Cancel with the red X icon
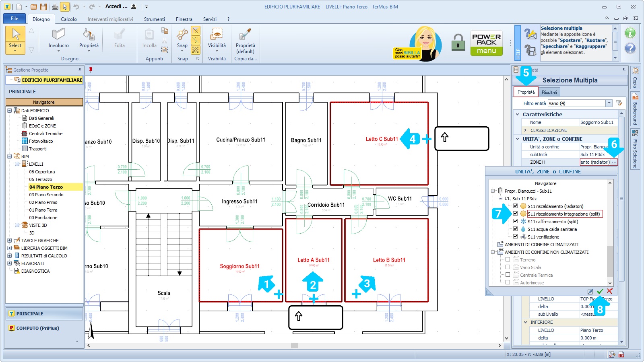644x362 pixels. 609,291
